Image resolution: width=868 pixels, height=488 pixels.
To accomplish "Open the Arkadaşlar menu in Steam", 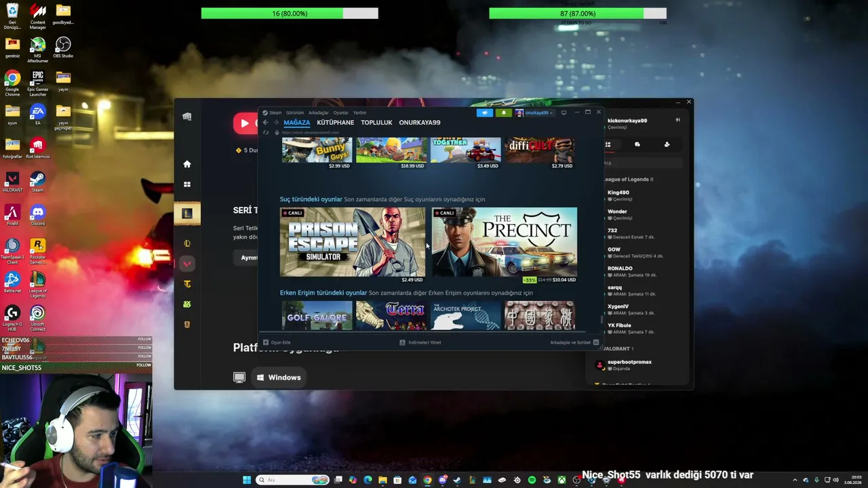I will (318, 113).
